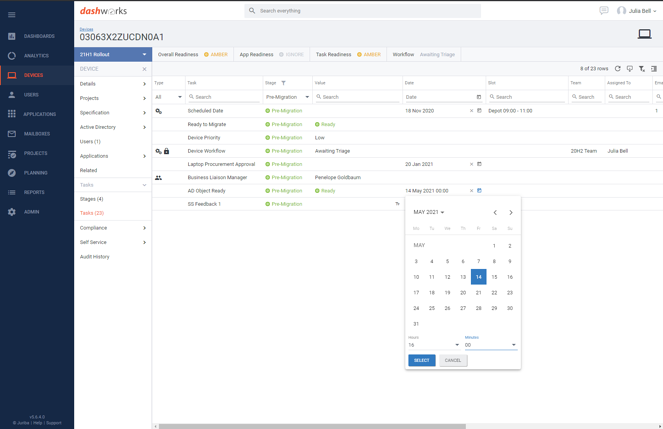Open Stages (4) in the panel
This screenshot has width=663, height=429.
coord(91,199)
